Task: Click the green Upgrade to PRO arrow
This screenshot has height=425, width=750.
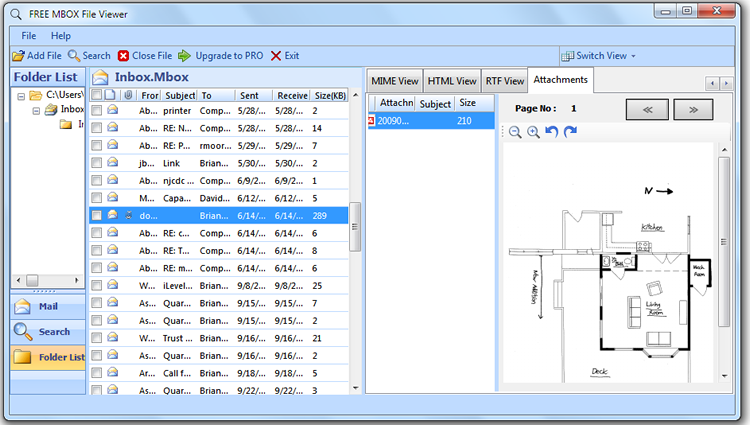Action: pos(184,56)
